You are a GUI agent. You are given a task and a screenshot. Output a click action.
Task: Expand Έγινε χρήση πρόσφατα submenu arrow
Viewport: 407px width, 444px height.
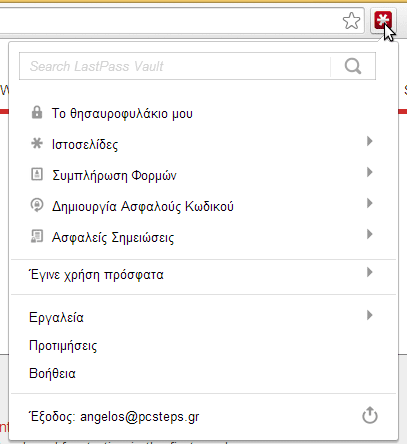point(369,272)
